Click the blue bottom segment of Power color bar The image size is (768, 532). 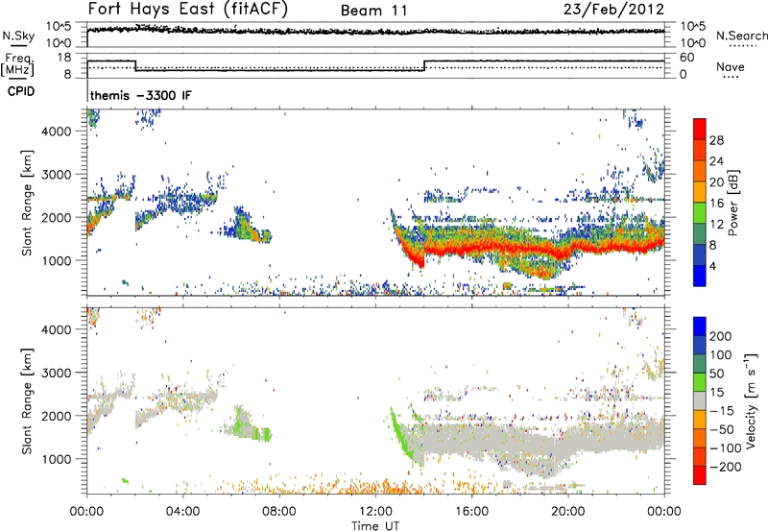click(x=700, y=276)
